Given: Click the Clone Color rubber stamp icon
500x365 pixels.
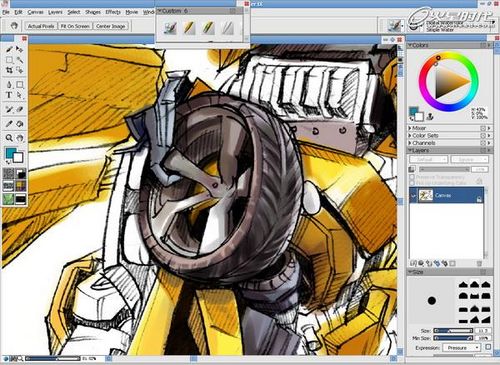Looking at the screenshot, I should [x=430, y=116].
